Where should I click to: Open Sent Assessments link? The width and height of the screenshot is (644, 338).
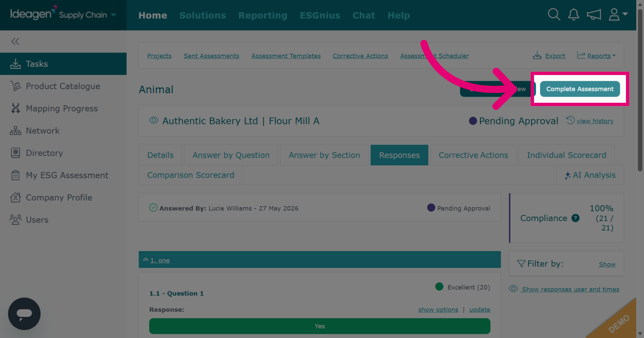click(211, 56)
